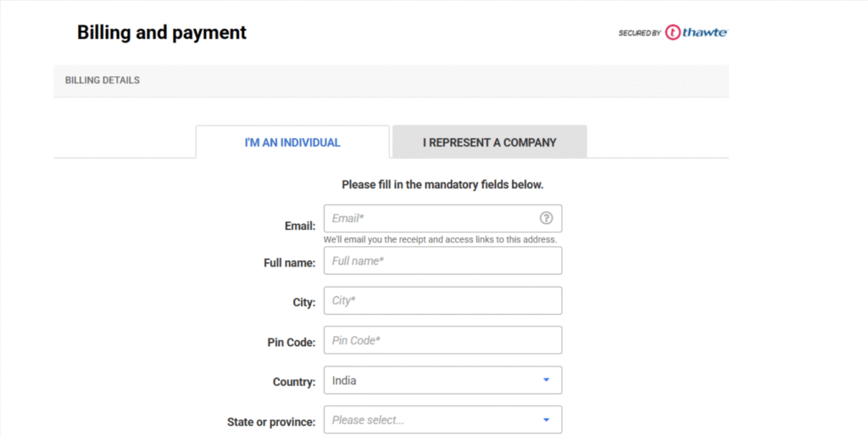The height and width of the screenshot is (436, 868).
Task: Click the Pin Code label
Action: click(292, 343)
